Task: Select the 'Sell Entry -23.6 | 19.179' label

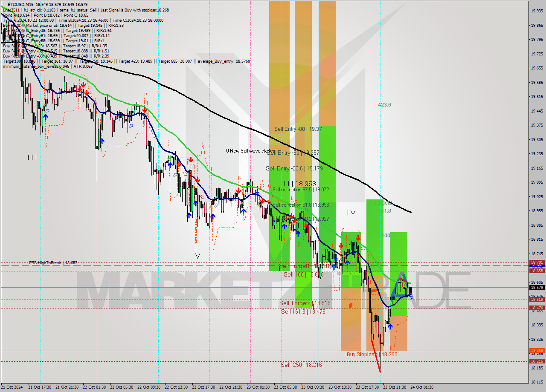Action: click(x=294, y=168)
